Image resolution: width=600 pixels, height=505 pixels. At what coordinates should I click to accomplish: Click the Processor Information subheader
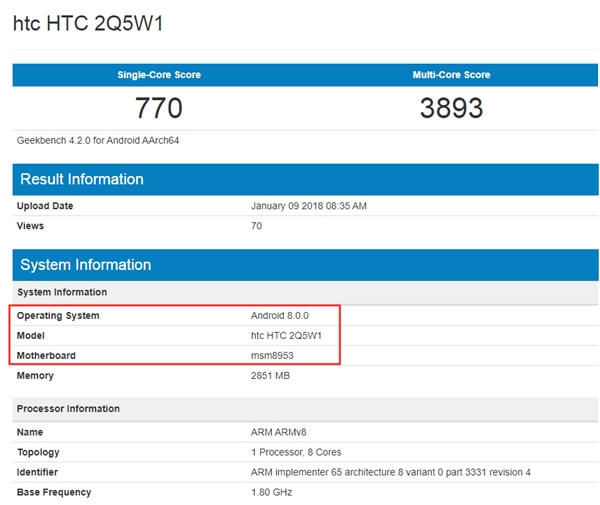pos(305,409)
